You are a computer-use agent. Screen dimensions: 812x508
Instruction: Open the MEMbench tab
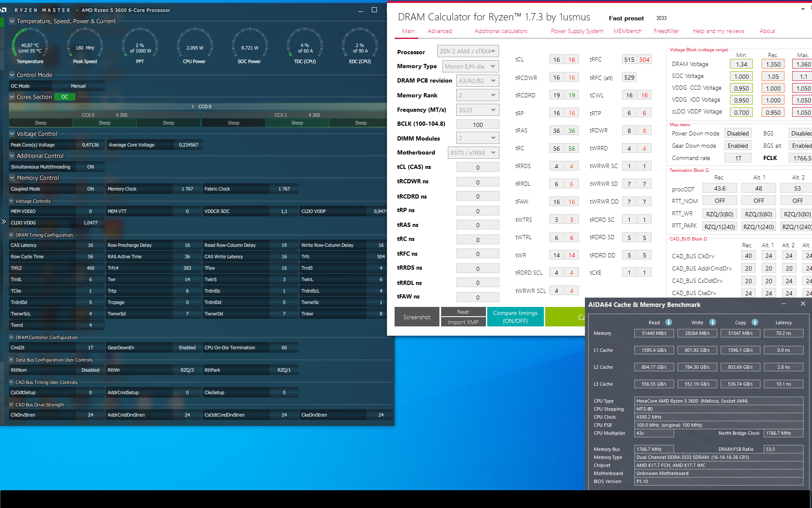click(x=627, y=31)
